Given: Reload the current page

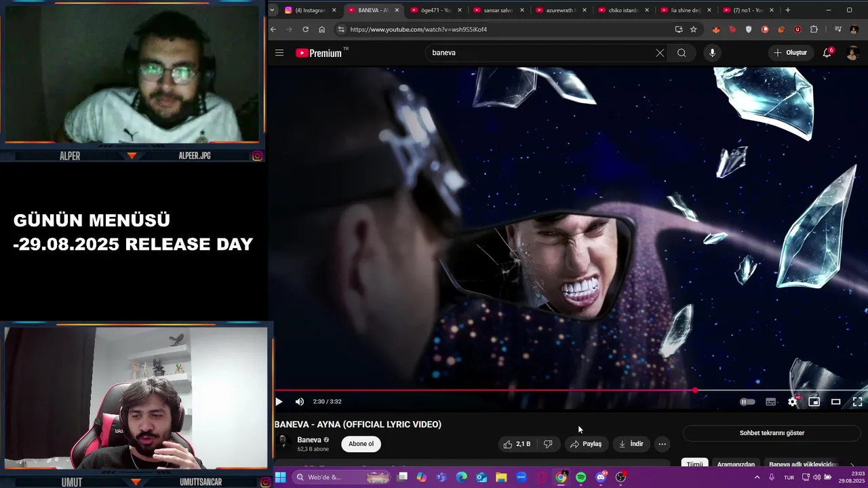Looking at the screenshot, I should click(305, 29).
